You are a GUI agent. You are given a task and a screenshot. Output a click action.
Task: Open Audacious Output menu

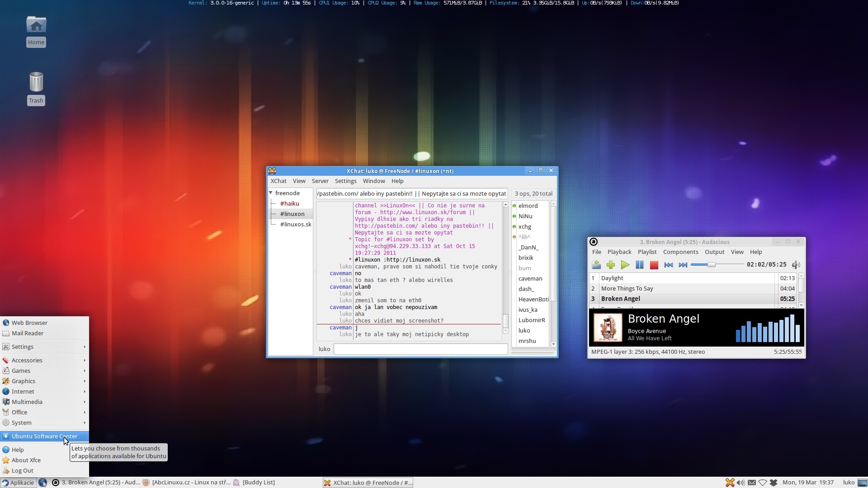(x=715, y=252)
